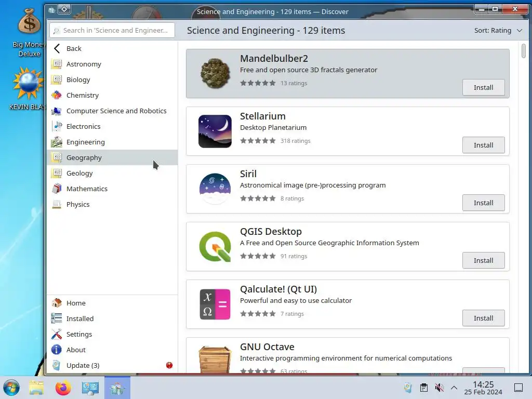The width and height of the screenshot is (532, 399).
Task: Click the Electronics category icon
Action: [57, 127]
